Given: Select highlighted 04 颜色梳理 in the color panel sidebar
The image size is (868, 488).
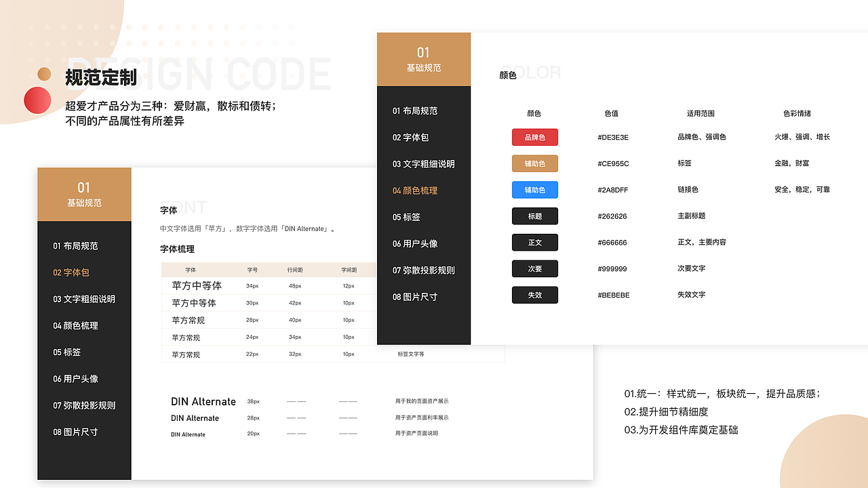Looking at the screenshot, I should click(414, 190).
